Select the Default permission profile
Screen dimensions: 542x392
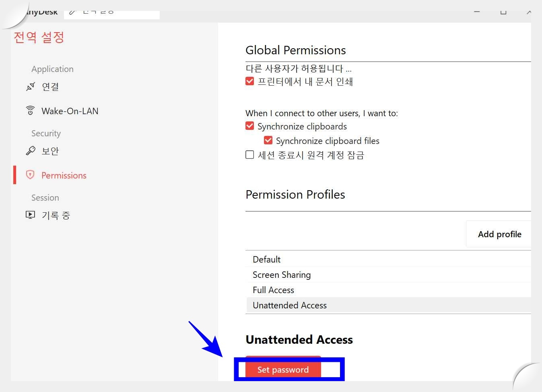[388, 259]
